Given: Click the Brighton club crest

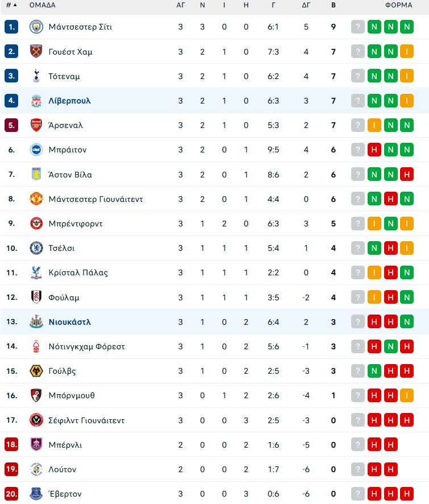Looking at the screenshot, I should click(36, 150).
